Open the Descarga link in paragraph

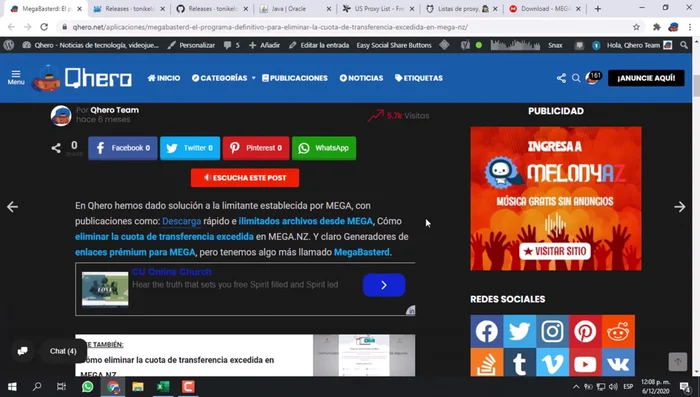182,221
